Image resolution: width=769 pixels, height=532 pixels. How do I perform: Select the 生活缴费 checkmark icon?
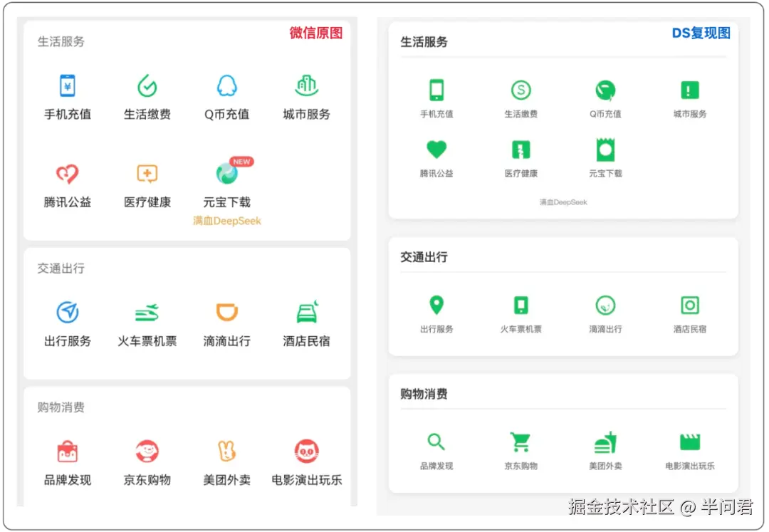(x=147, y=85)
